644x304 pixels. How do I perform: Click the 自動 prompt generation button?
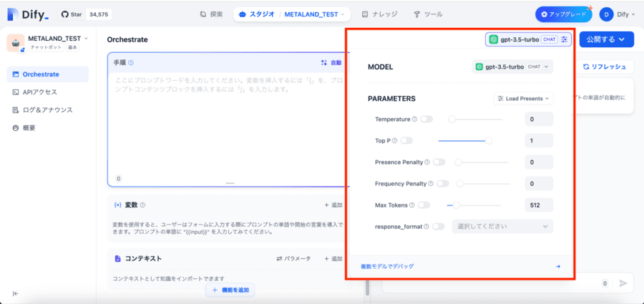[x=331, y=63]
